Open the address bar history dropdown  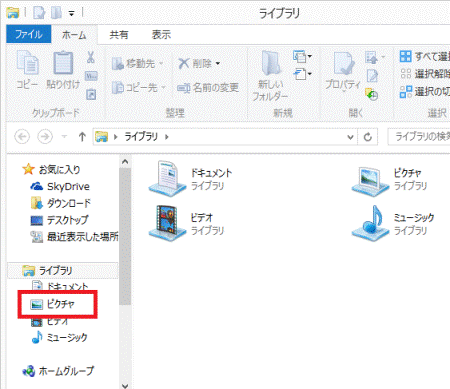coord(350,137)
